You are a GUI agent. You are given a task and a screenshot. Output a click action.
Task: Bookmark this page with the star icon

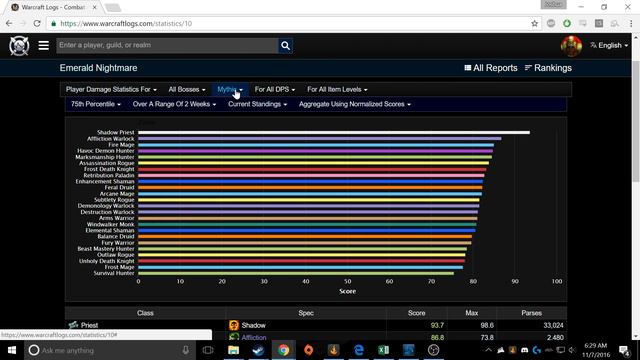535,24
